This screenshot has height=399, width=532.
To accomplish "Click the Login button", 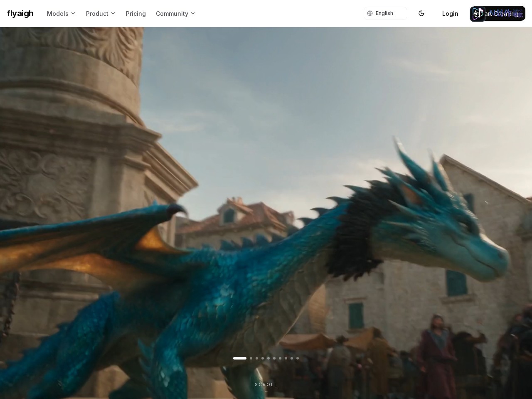I will pos(450,13).
